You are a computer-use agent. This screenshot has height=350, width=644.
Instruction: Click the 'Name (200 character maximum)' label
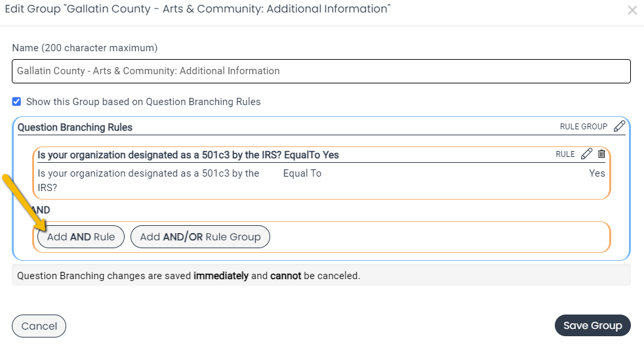click(85, 48)
